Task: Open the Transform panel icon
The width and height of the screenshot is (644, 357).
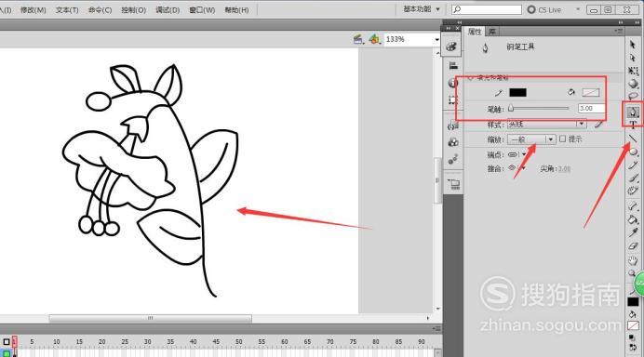Action: tap(452, 100)
